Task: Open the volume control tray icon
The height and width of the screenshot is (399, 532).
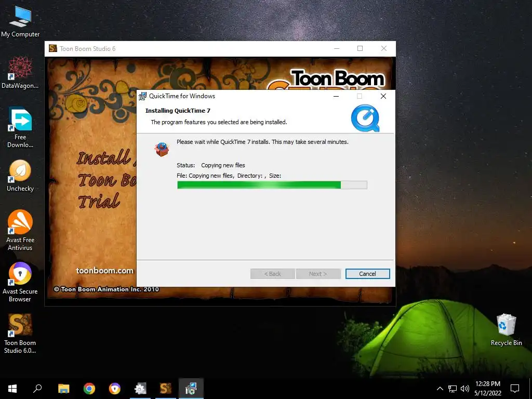Action: point(465,389)
